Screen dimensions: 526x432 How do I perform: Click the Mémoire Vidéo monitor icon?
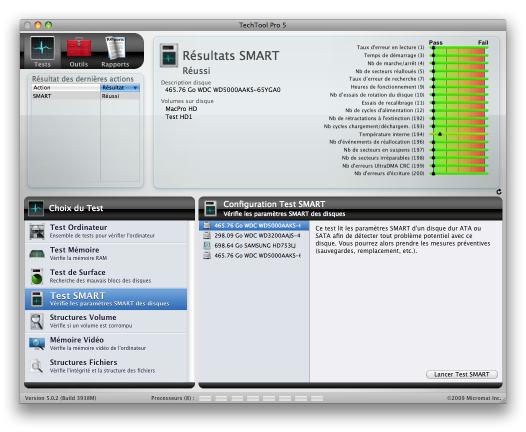point(37,344)
